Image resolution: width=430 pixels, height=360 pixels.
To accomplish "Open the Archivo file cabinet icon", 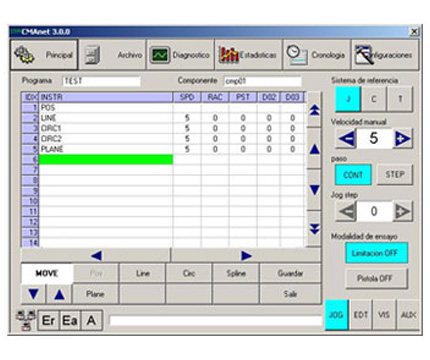I will click(x=113, y=55).
